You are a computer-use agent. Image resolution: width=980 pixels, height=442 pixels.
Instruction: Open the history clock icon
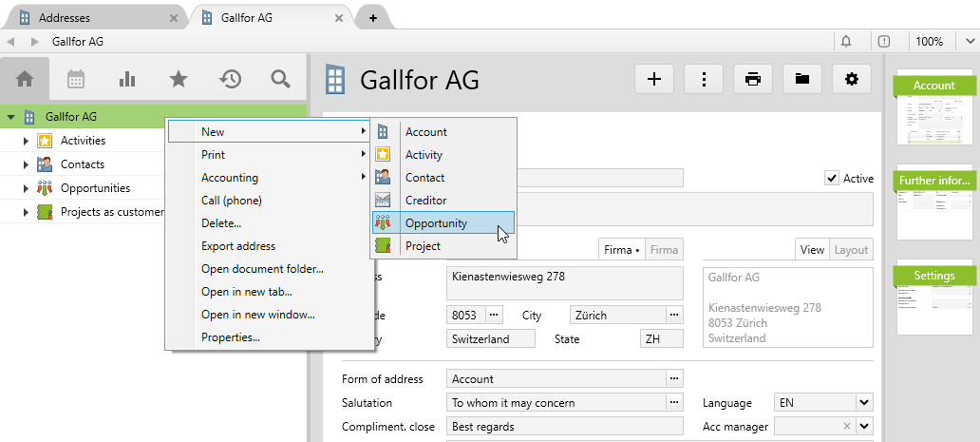coord(229,79)
